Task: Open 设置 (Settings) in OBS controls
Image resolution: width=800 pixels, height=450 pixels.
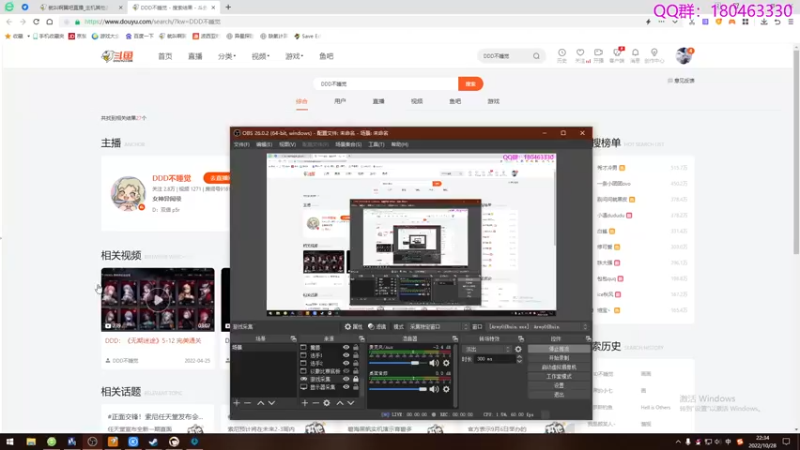Action: pos(559,386)
